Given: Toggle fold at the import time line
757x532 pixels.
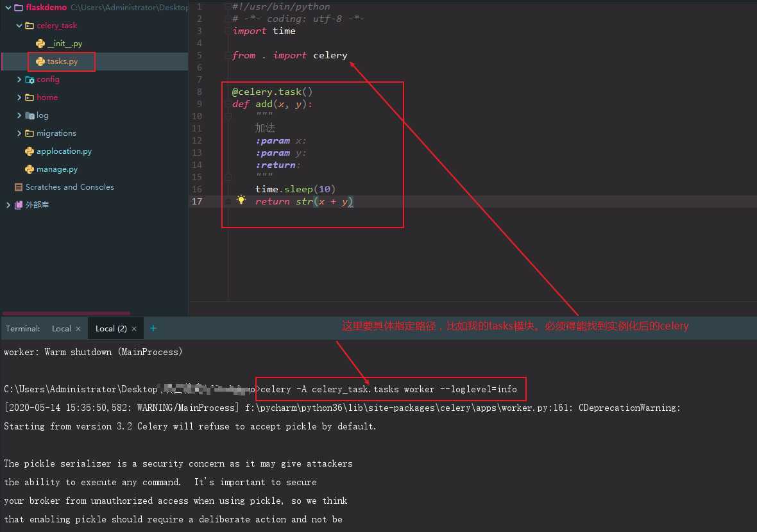Looking at the screenshot, I should (x=228, y=31).
